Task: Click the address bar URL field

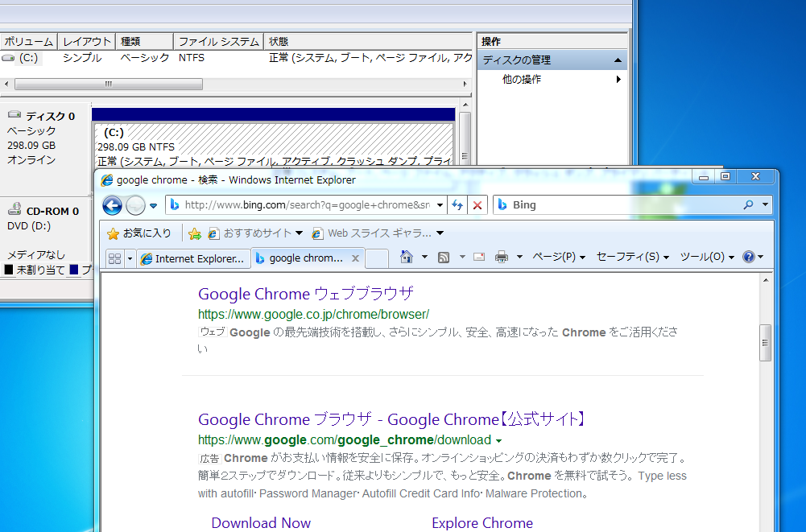Action: point(306,205)
